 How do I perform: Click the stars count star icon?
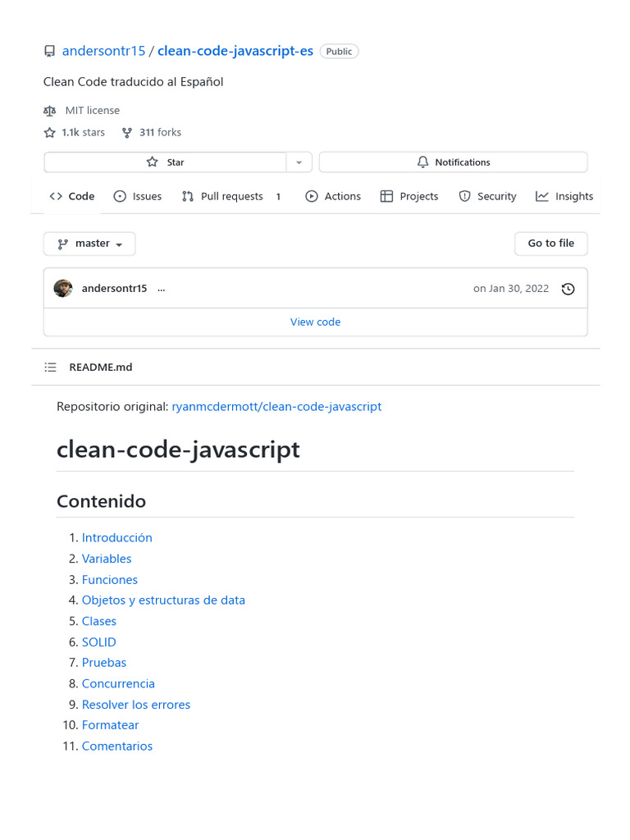pyautogui.click(x=50, y=132)
